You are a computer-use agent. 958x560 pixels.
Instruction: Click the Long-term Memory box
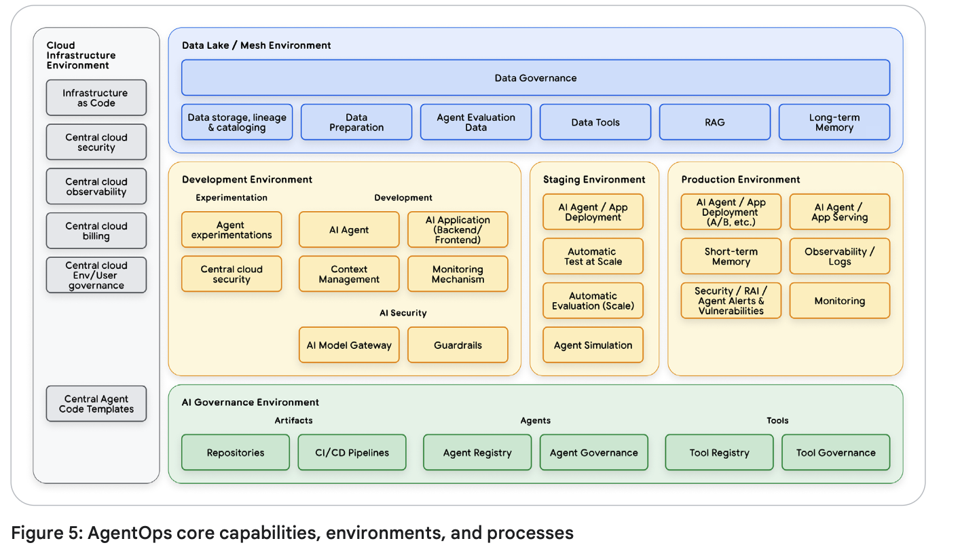click(834, 122)
